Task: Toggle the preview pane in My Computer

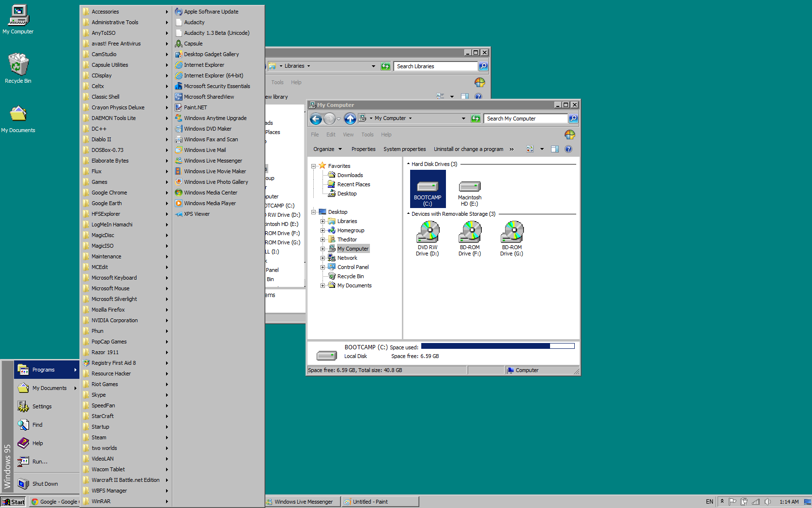Action: pyautogui.click(x=555, y=149)
